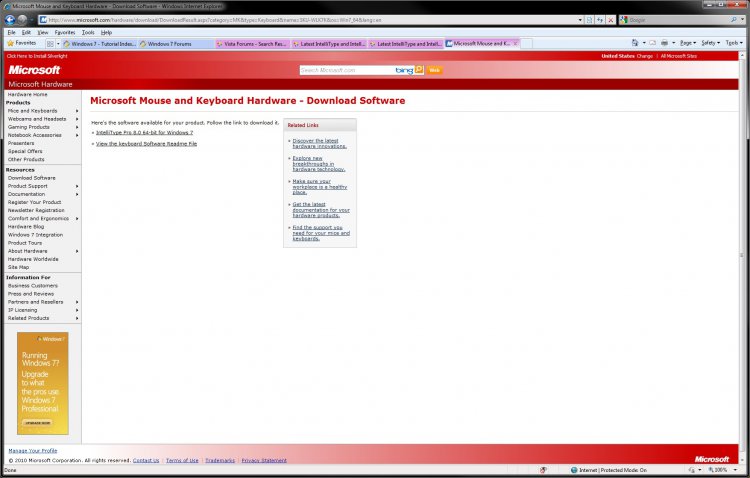Click in the Search Microsoft.com field
750x478 pixels.
coord(347,70)
